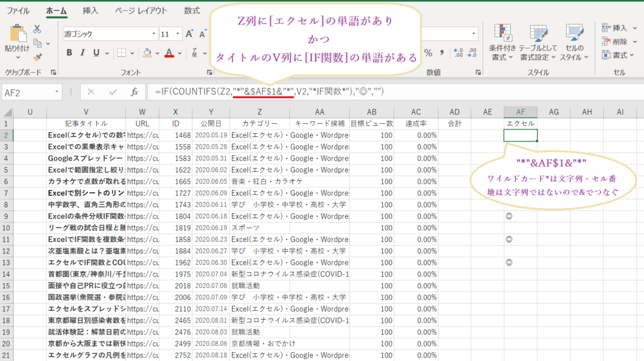
Task: Open the number format dropdown
Action: (474, 34)
